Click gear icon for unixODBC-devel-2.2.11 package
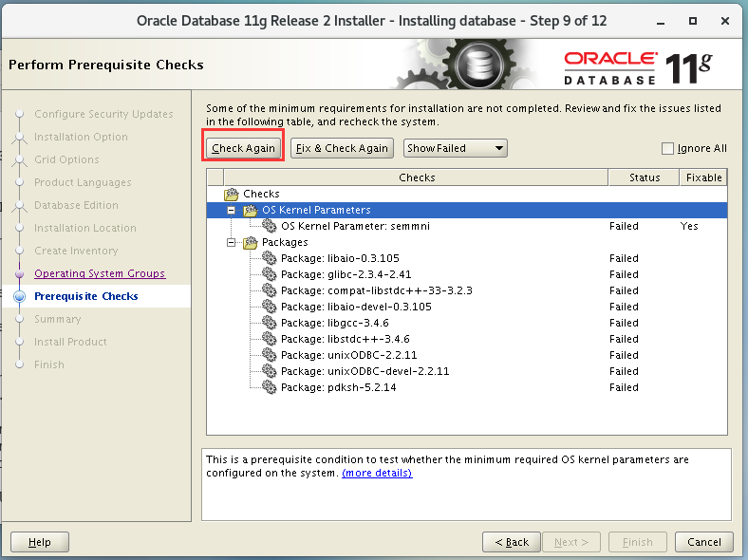The width and height of the screenshot is (748, 560). (x=269, y=371)
